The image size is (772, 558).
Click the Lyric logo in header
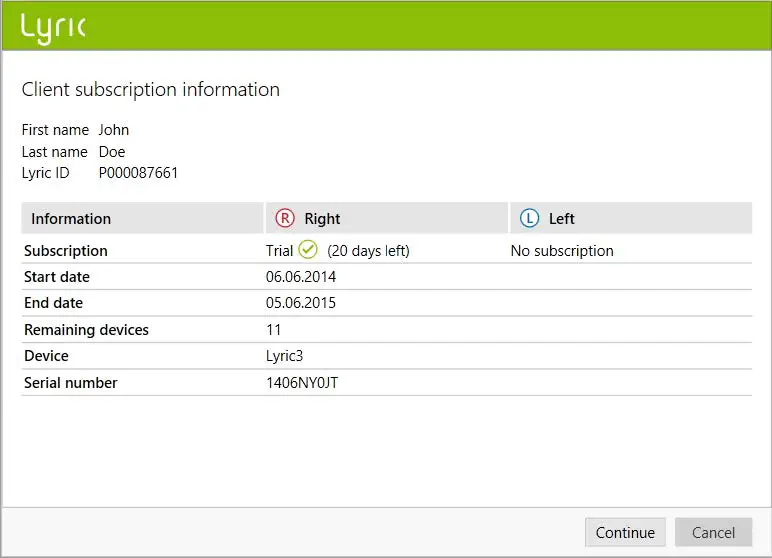(53, 28)
